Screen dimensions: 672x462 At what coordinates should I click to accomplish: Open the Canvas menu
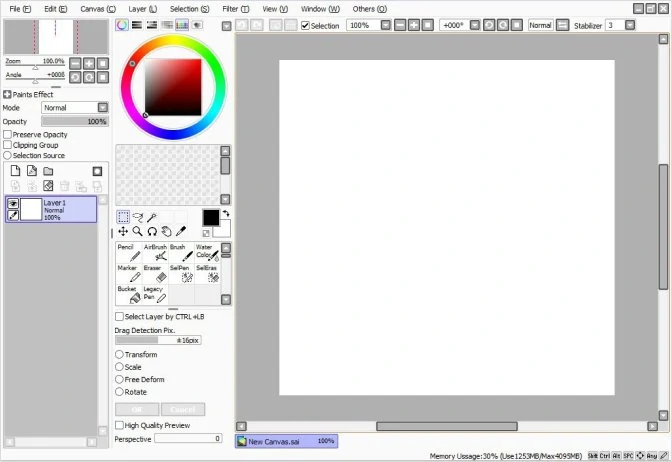(x=98, y=9)
